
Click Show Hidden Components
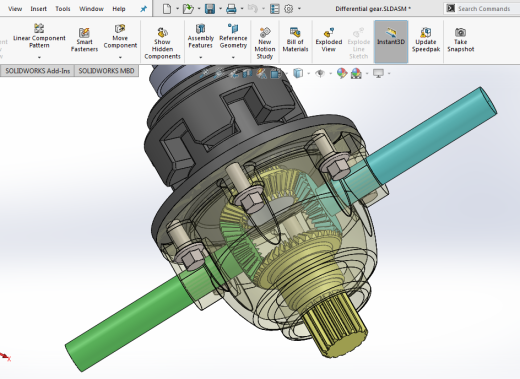pos(162,43)
